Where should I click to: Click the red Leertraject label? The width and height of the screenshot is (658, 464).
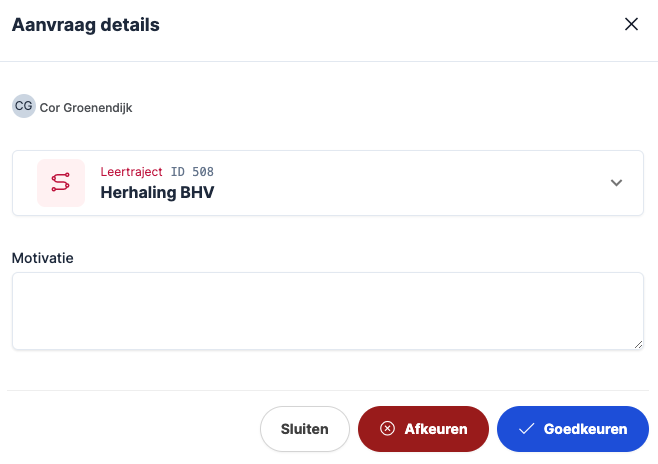pos(131,172)
